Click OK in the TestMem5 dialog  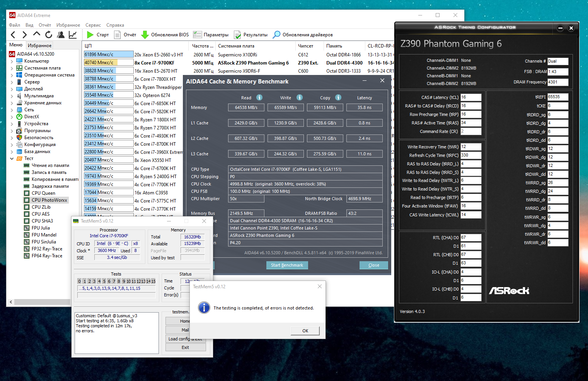pos(305,331)
